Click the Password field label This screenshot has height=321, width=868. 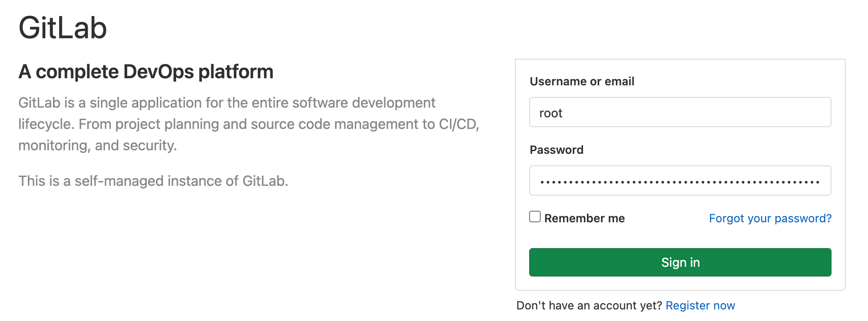pyautogui.click(x=556, y=150)
